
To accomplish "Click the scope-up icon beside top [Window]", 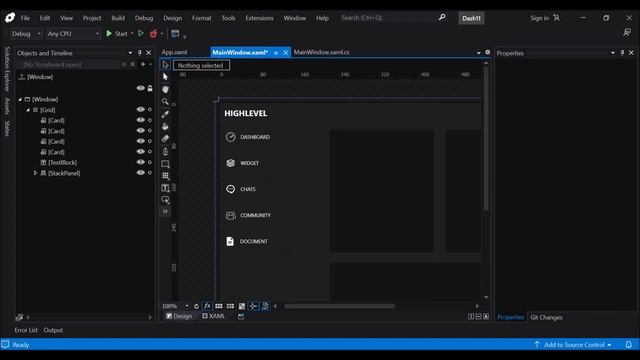I will click(22, 77).
